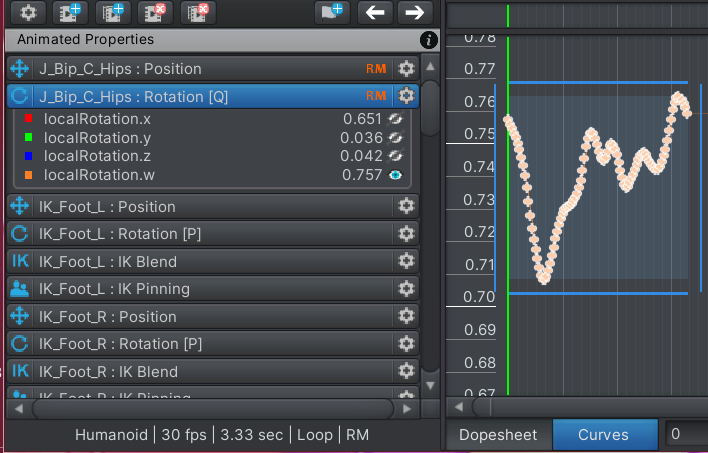Click localRotation.z value 0.042
Screen dimensions: 708x453
361,156
